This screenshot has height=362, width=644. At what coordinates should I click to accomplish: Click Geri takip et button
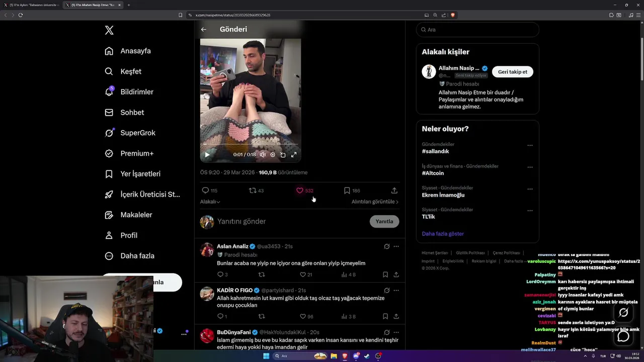(513, 72)
